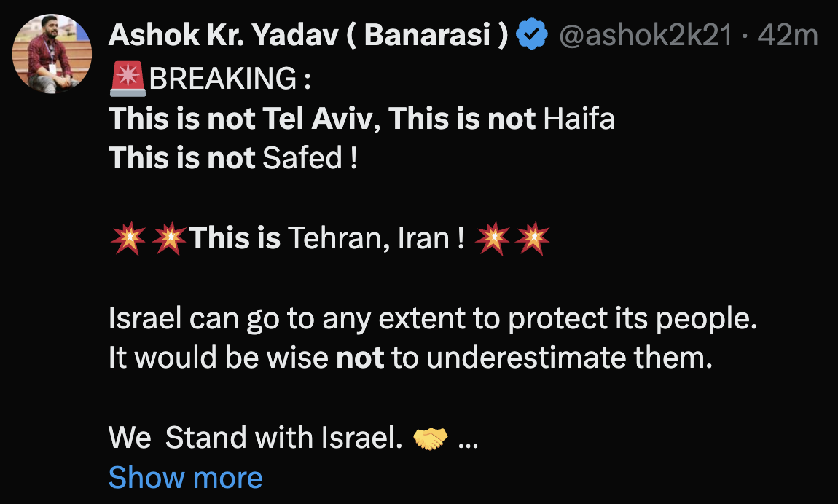Click the word 'Safed'
838x504 pixels.
pyautogui.click(x=301, y=159)
